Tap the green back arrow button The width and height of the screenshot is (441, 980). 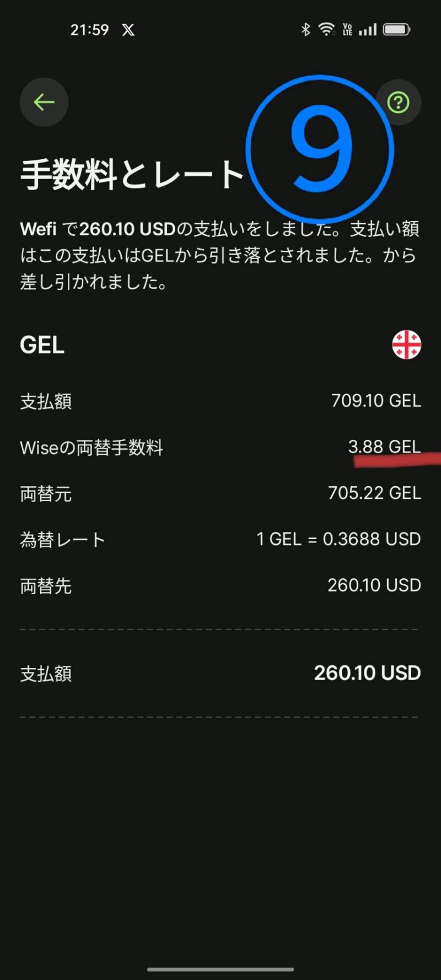pos(44,102)
